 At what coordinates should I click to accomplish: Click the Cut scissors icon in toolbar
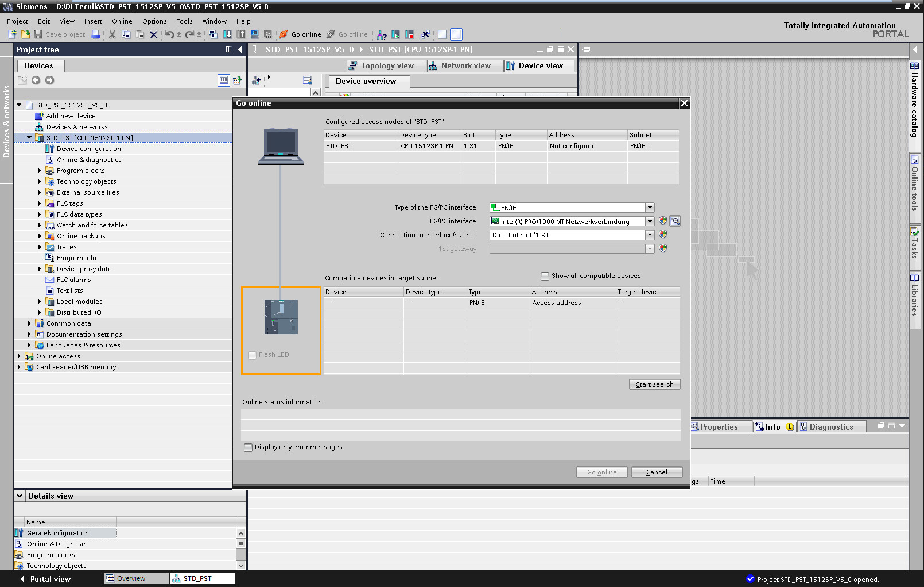pos(112,34)
